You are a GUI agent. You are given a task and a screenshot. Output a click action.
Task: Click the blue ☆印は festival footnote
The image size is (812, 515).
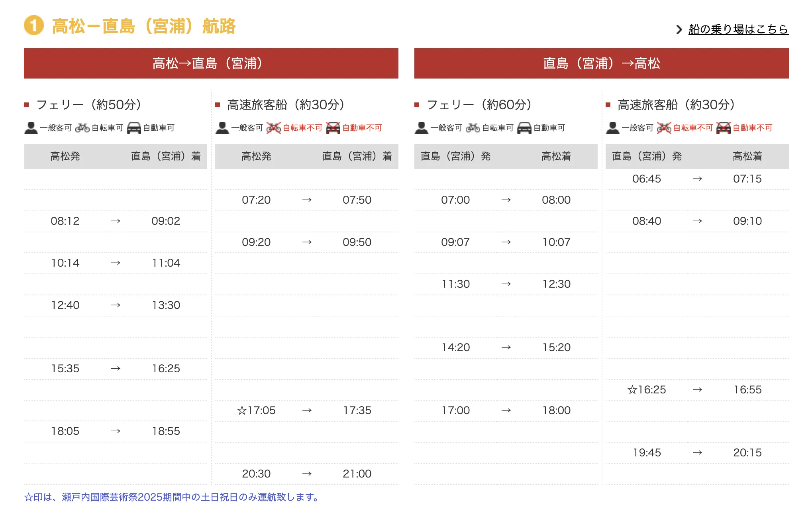tap(172, 497)
